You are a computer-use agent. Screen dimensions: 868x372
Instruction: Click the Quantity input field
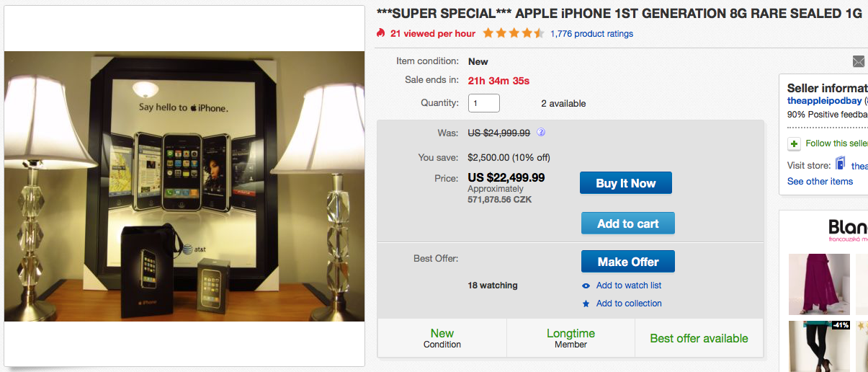pyautogui.click(x=484, y=103)
